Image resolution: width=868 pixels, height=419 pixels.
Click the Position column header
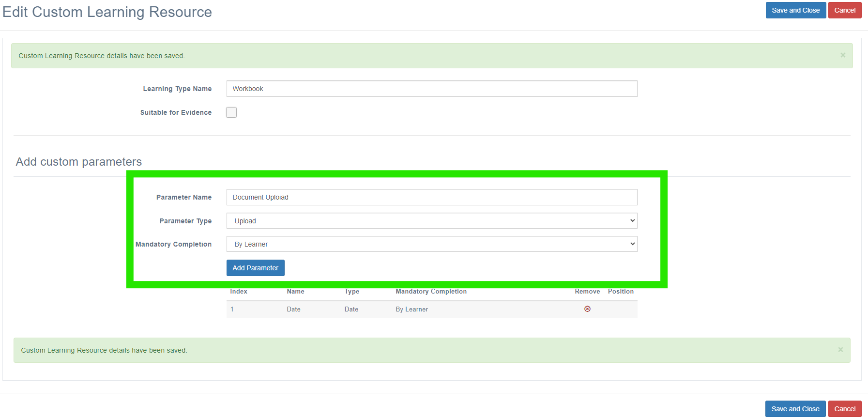(621, 292)
